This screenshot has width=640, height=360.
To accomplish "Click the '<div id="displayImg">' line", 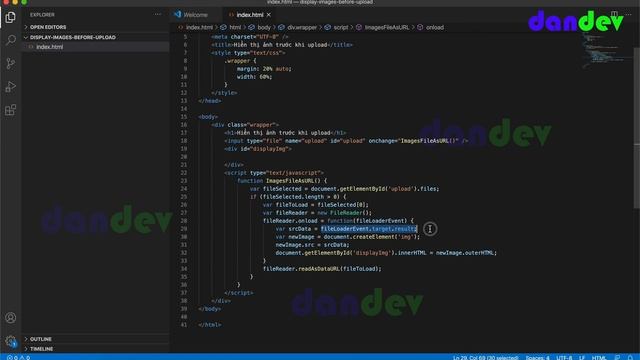I will (258, 149).
